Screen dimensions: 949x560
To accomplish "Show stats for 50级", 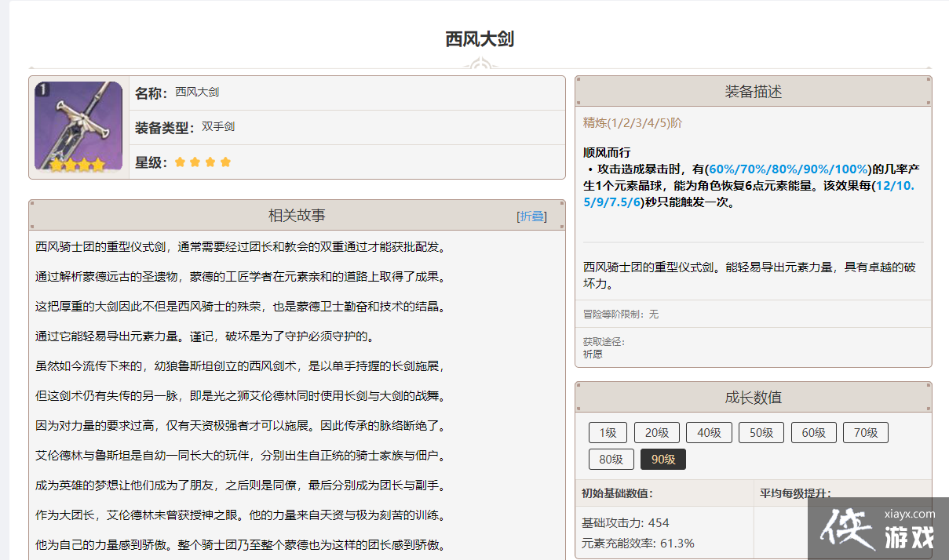I will (x=761, y=432).
